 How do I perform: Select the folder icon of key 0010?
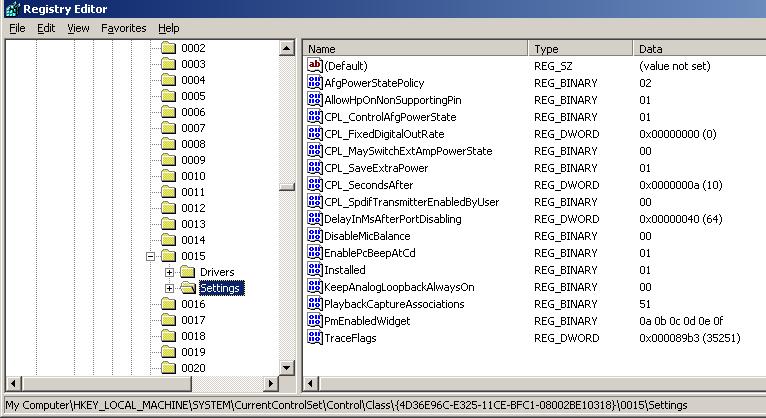click(x=168, y=176)
